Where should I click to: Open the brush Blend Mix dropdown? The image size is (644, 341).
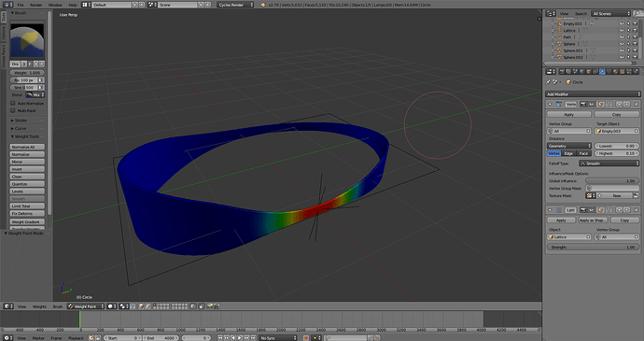point(35,95)
